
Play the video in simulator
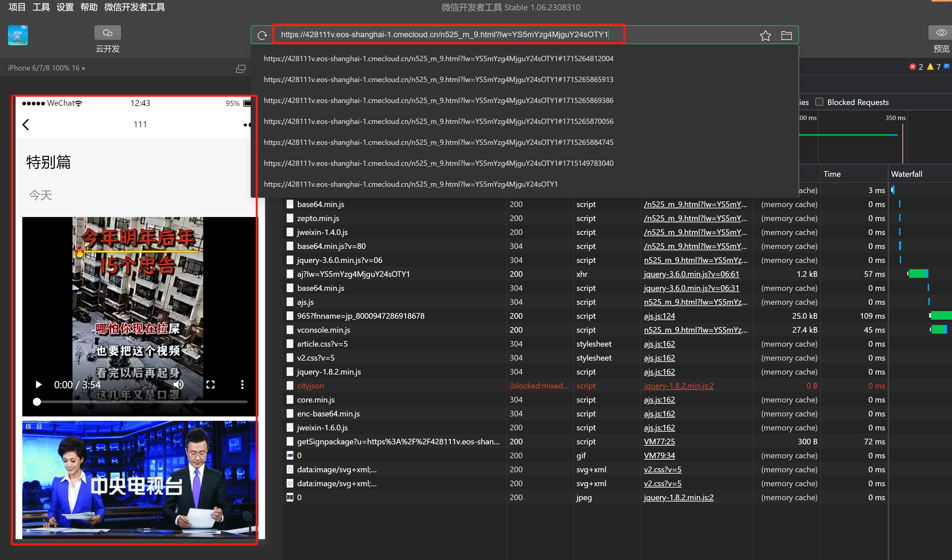pyautogui.click(x=38, y=385)
